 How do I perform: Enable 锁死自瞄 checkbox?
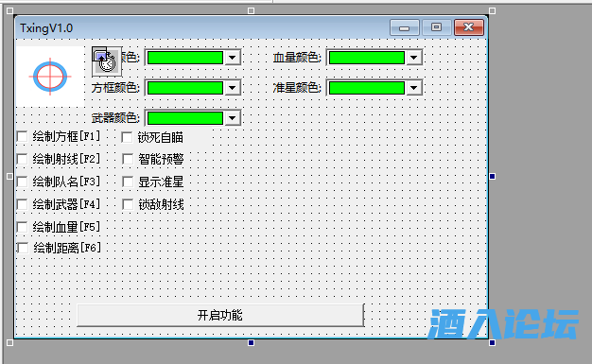tap(128, 137)
